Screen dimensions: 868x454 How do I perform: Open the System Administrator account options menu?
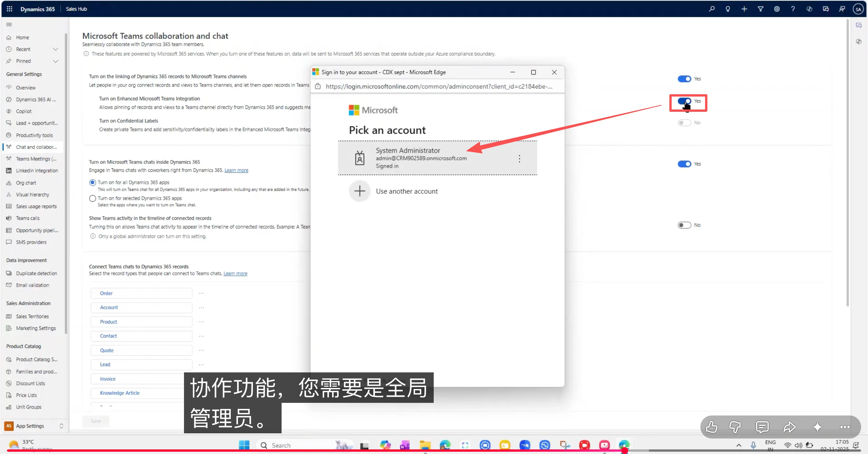tap(519, 159)
